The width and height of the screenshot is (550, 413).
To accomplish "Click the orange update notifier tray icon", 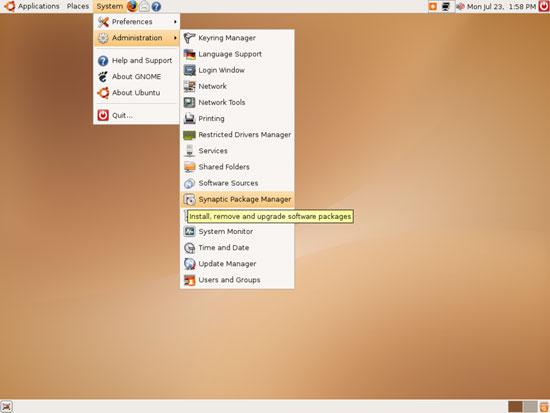I will click(x=433, y=6).
